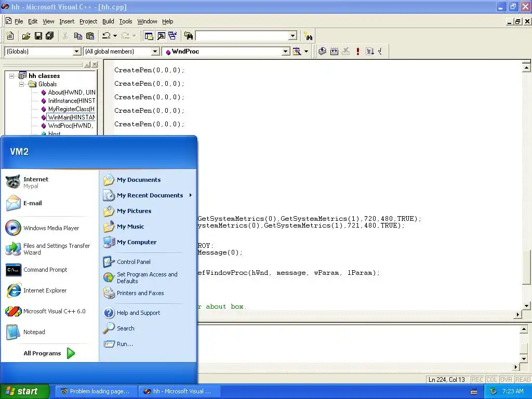The width and height of the screenshot is (532, 399).
Task: Open the Build menu
Action: (x=108, y=21)
